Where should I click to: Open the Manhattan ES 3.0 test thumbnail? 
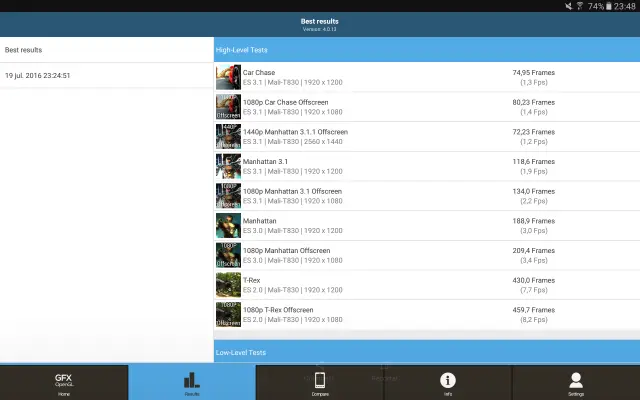pos(228,225)
